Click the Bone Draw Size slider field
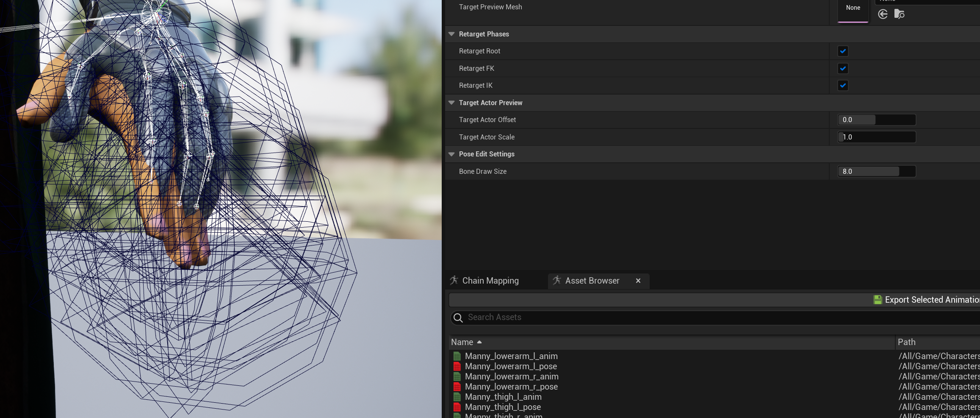The width and height of the screenshot is (980, 418). coord(877,171)
